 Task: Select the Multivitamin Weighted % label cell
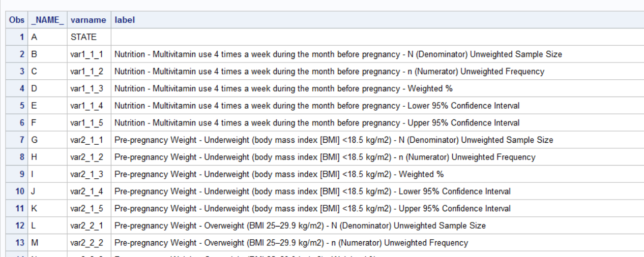(x=283, y=88)
